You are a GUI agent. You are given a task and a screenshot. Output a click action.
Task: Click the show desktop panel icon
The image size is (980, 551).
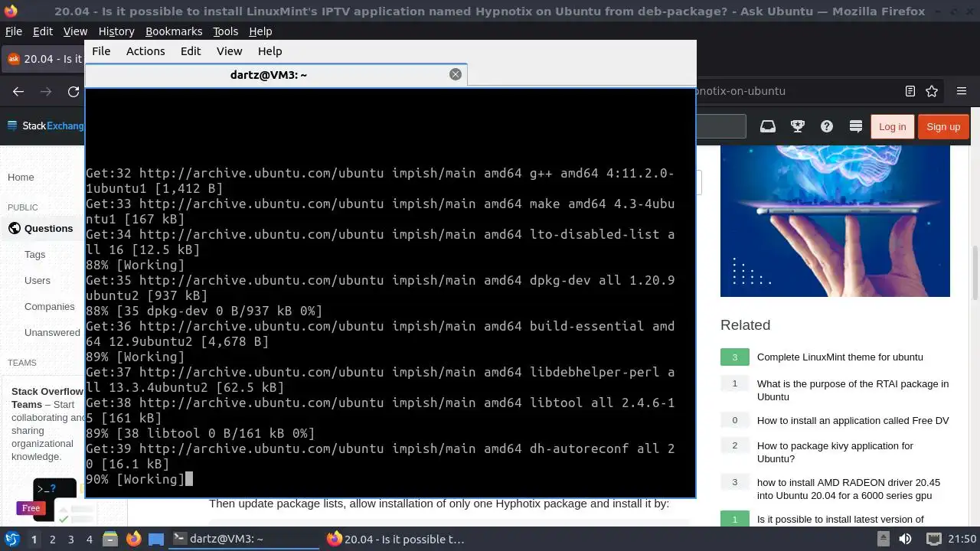156,539
